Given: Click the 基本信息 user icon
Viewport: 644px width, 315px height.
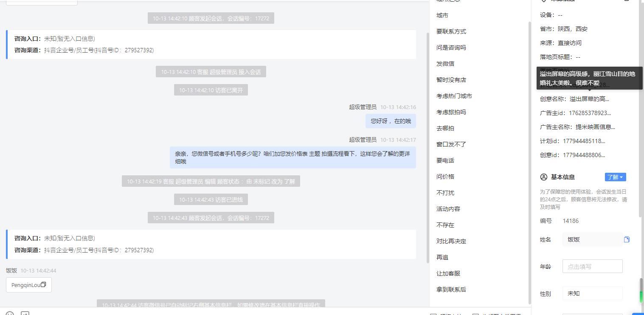Looking at the screenshot, I should pyautogui.click(x=543, y=177).
